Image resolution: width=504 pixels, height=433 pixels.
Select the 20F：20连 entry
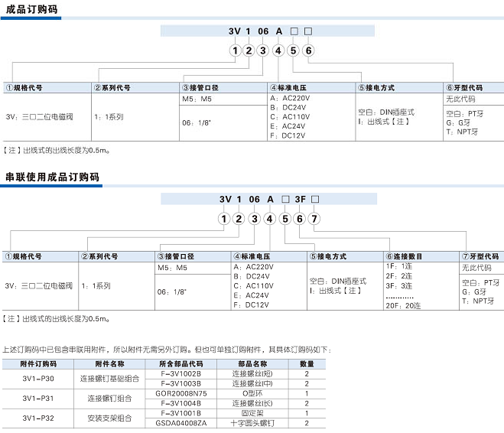[x=403, y=305]
